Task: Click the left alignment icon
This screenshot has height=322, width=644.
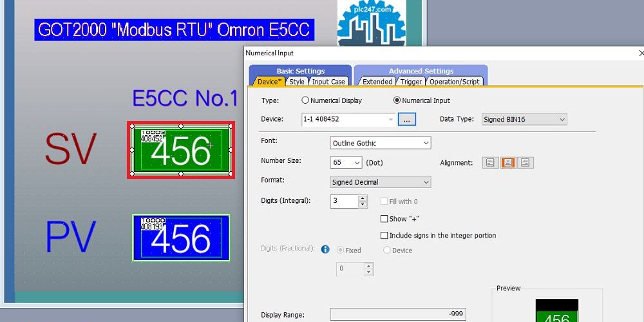Action: [490, 163]
